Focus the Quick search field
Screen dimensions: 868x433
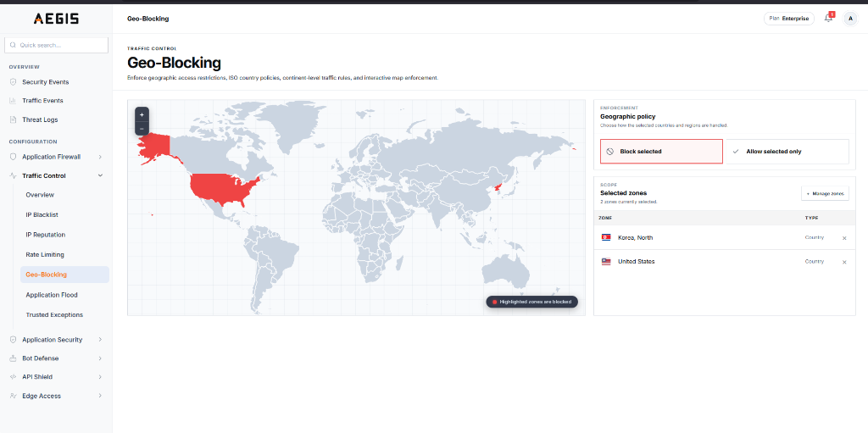pos(57,46)
